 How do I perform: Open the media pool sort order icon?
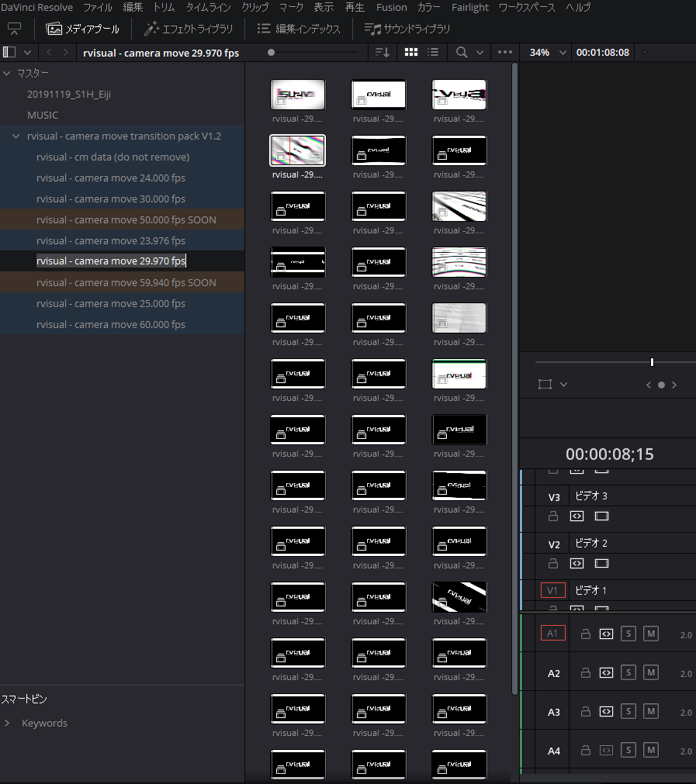point(383,52)
